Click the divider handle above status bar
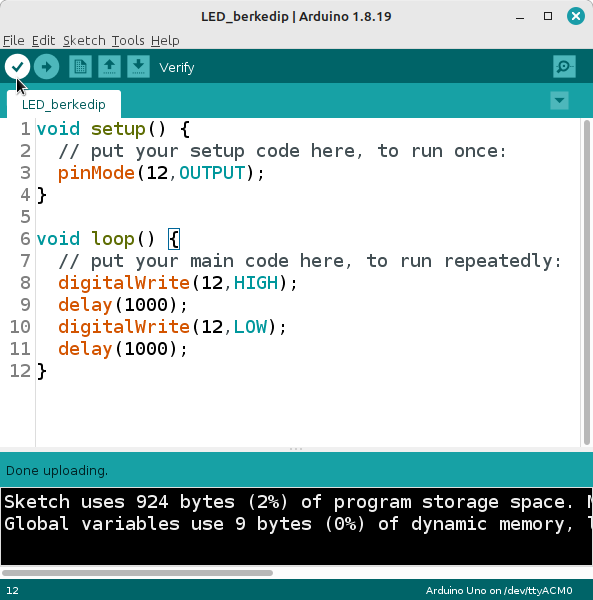The image size is (593, 600). (x=296, y=449)
